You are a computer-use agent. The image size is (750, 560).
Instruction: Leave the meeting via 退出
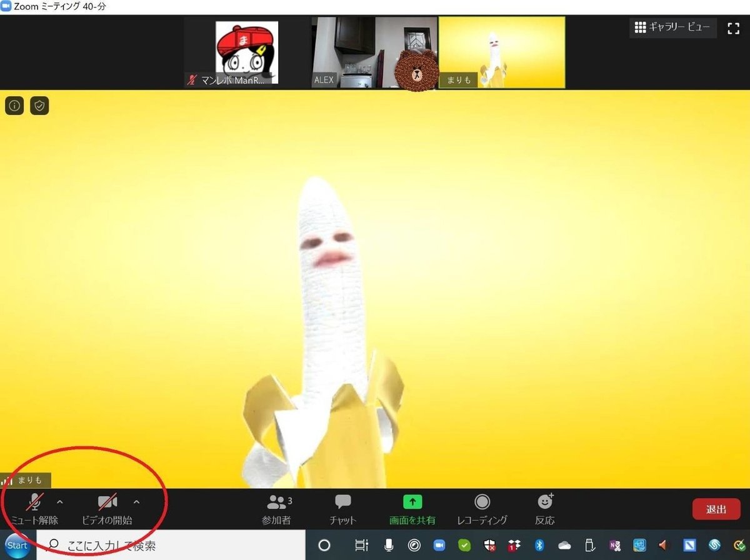click(716, 509)
